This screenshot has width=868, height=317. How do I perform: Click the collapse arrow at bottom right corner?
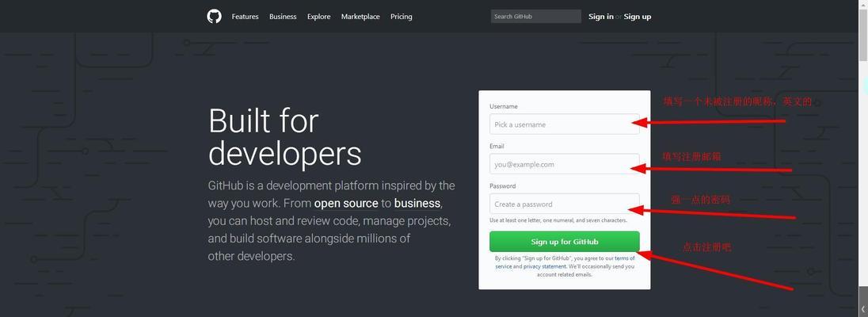863,309
